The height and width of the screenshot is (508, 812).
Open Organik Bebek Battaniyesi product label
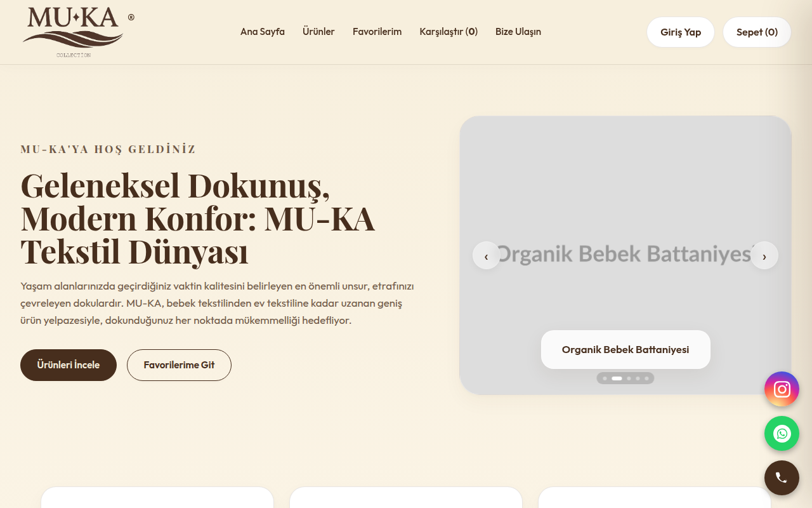625,349
